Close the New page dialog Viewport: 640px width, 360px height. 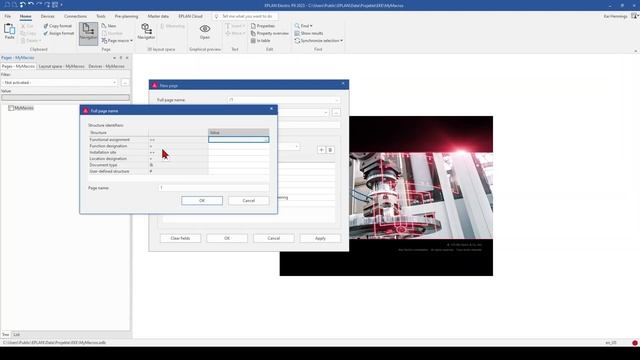[343, 83]
